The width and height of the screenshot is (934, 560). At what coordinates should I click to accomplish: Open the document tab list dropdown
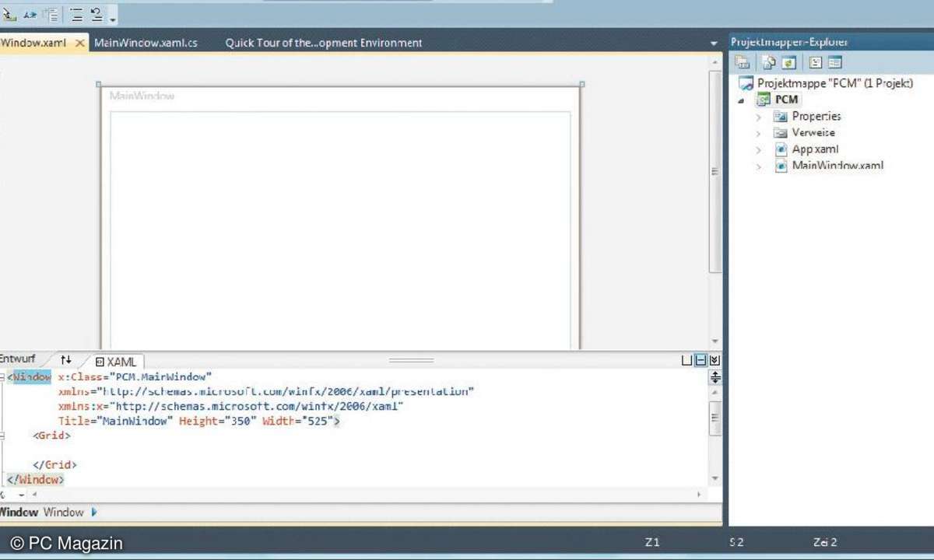click(714, 44)
